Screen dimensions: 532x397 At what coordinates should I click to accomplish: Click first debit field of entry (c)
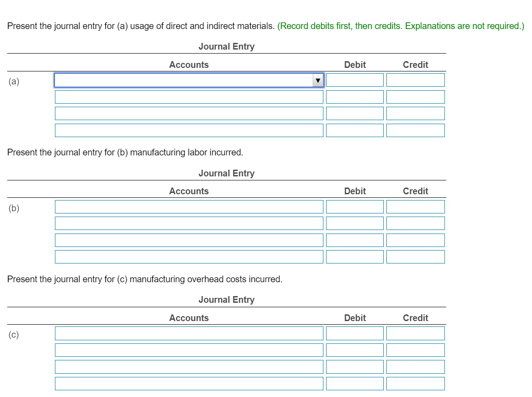(355, 334)
